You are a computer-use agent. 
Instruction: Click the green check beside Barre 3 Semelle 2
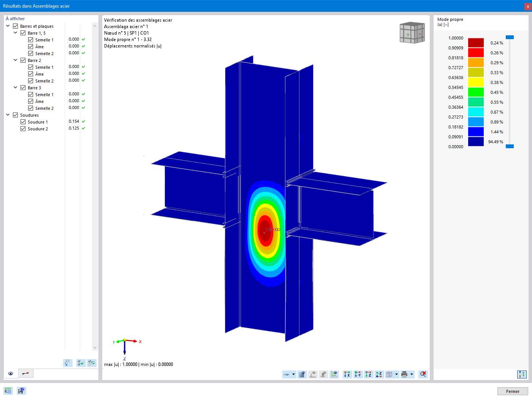tap(83, 108)
